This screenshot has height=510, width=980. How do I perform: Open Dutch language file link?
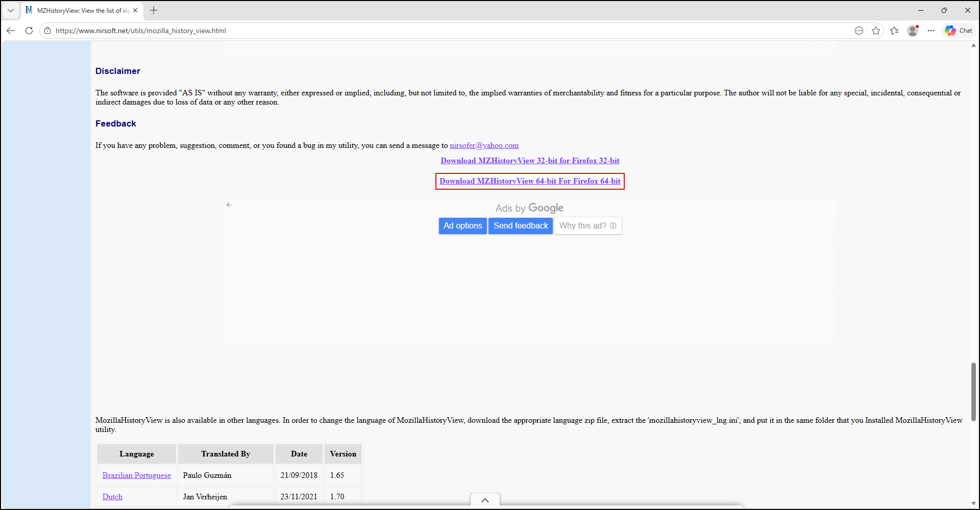[112, 497]
